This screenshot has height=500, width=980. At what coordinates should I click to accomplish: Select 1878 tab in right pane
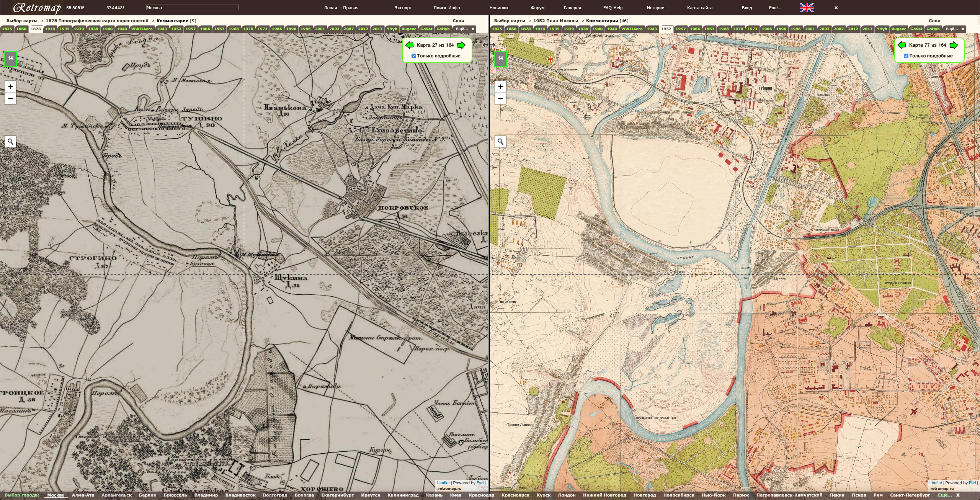(526, 29)
